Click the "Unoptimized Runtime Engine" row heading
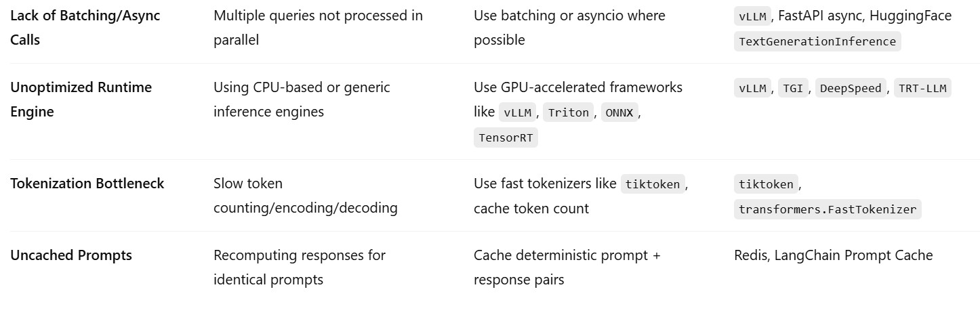 (81, 99)
